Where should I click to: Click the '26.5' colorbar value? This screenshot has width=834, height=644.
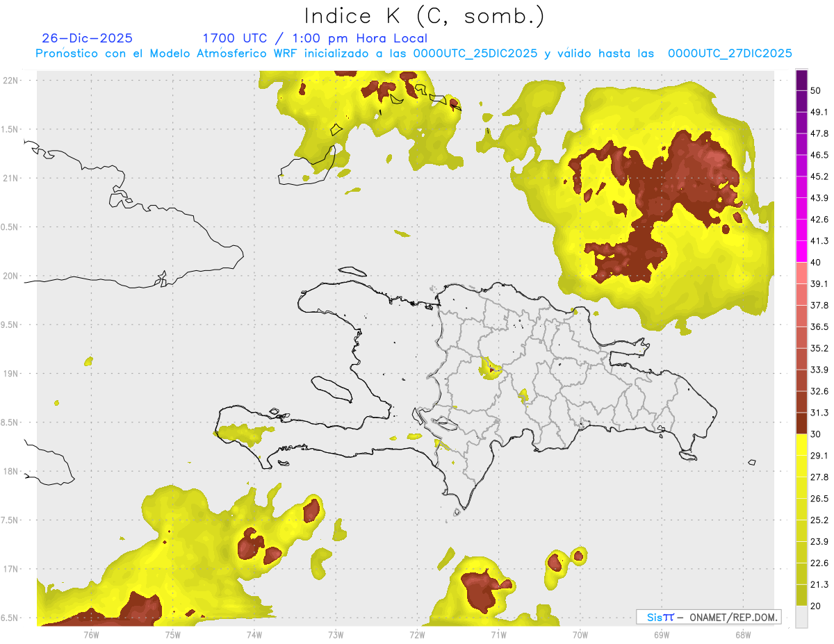point(820,499)
